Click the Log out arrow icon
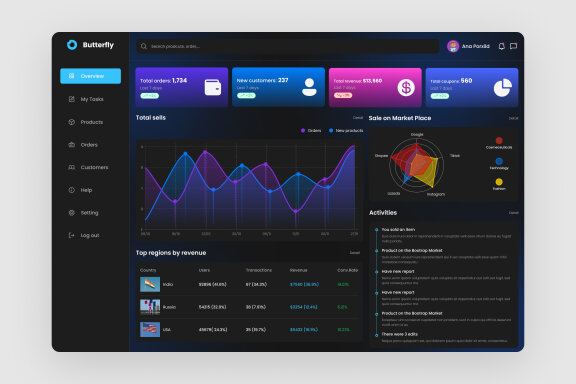The height and width of the screenshot is (384, 576). tap(72, 235)
